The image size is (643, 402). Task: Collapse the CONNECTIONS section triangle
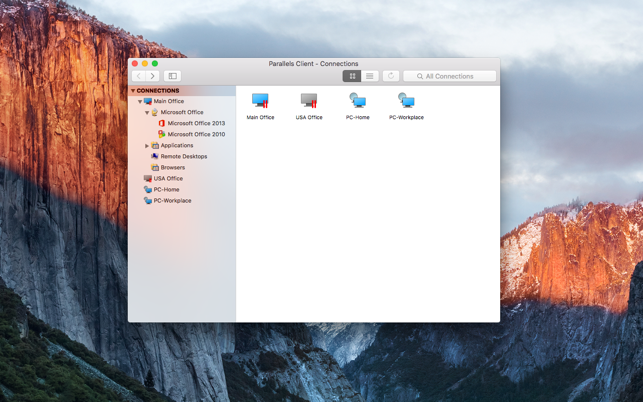click(x=133, y=91)
